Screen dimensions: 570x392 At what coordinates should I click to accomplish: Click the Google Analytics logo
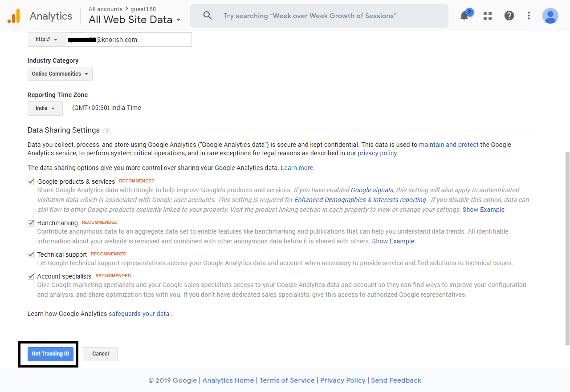pos(13,16)
